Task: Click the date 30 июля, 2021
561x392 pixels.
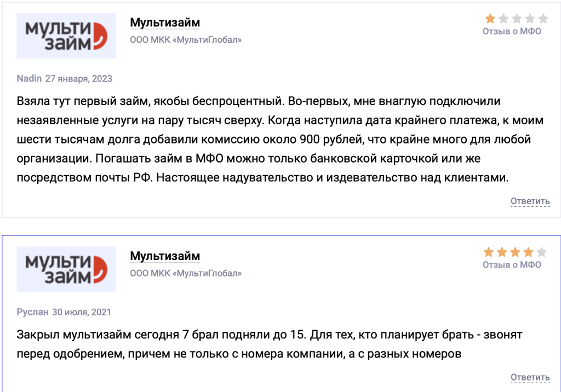Action: click(x=82, y=312)
